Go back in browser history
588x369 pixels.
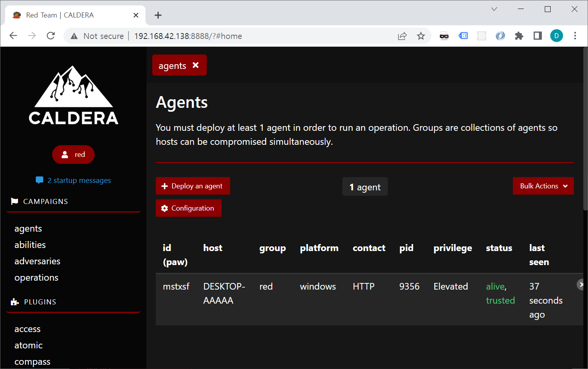pyautogui.click(x=13, y=36)
